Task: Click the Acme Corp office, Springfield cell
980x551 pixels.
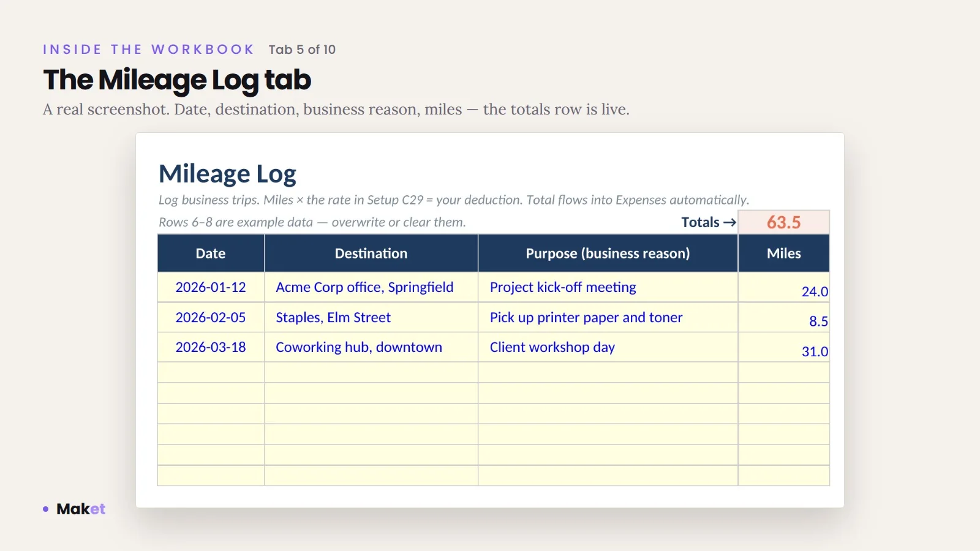Action: point(371,287)
